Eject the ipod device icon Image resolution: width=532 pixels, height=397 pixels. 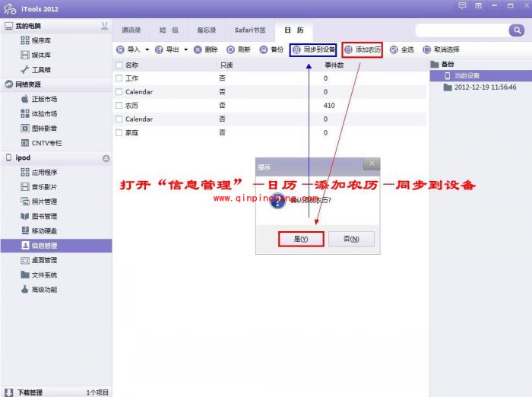pyautogui.click(x=106, y=158)
